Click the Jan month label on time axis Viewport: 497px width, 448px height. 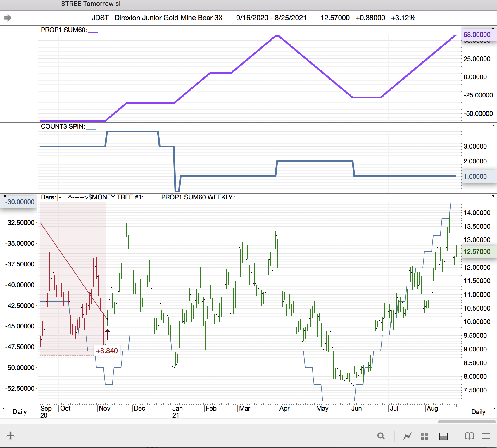click(x=177, y=409)
